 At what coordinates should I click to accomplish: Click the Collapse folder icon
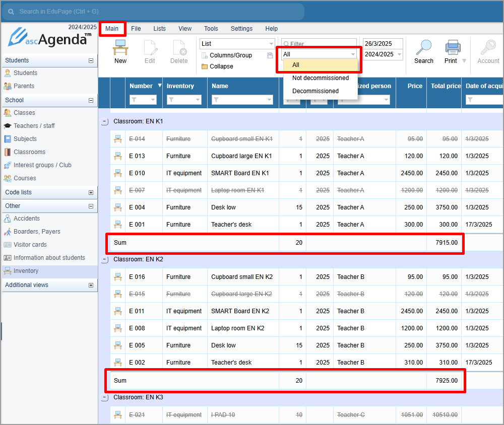(x=205, y=66)
